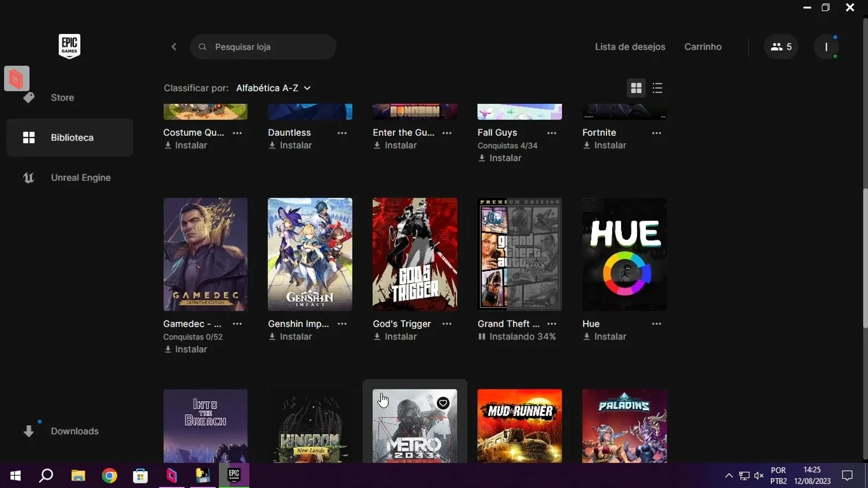Viewport: 868px width, 488px height.
Task: Open options menu for God's Trigger
Action: tap(447, 324)
